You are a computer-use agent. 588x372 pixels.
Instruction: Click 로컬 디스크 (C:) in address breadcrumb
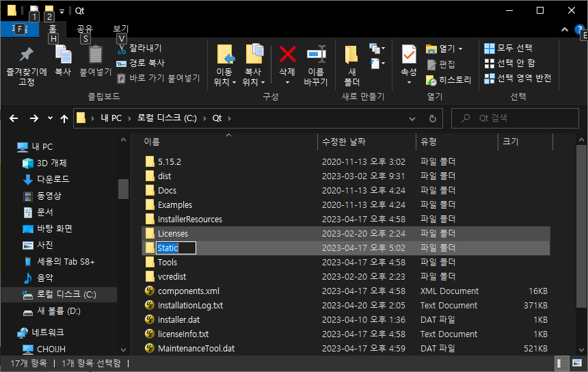(x=167, y=118)
